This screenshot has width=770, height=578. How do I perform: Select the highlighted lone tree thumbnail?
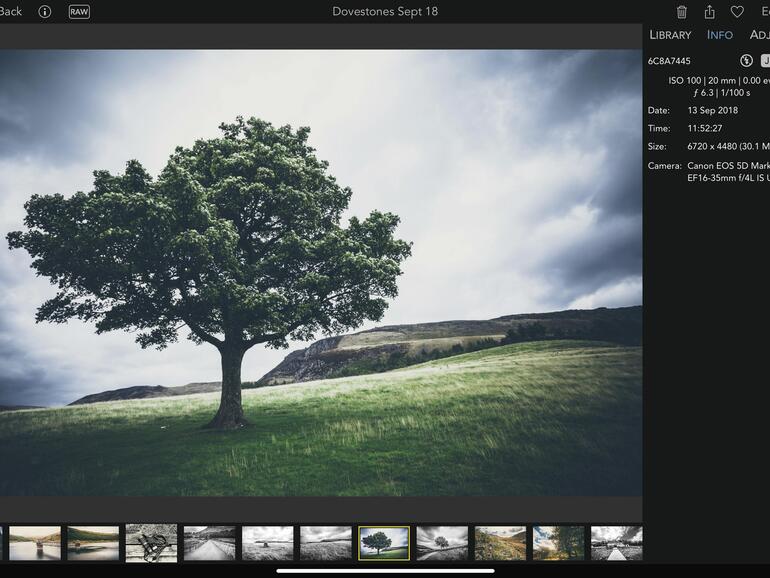coord(384,543)
